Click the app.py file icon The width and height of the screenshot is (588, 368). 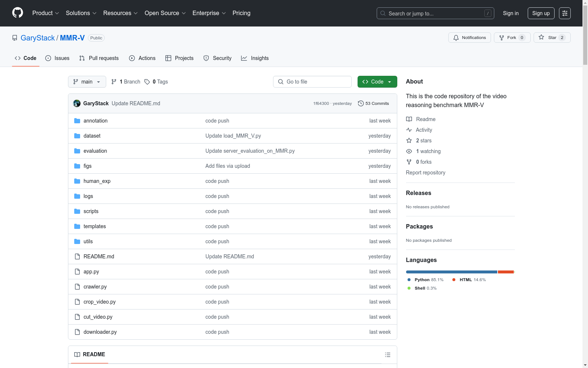77,272
